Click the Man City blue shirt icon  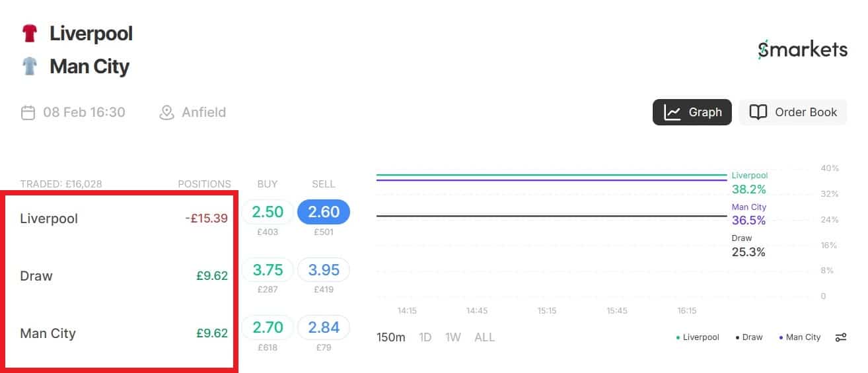[x=29, y=66]
